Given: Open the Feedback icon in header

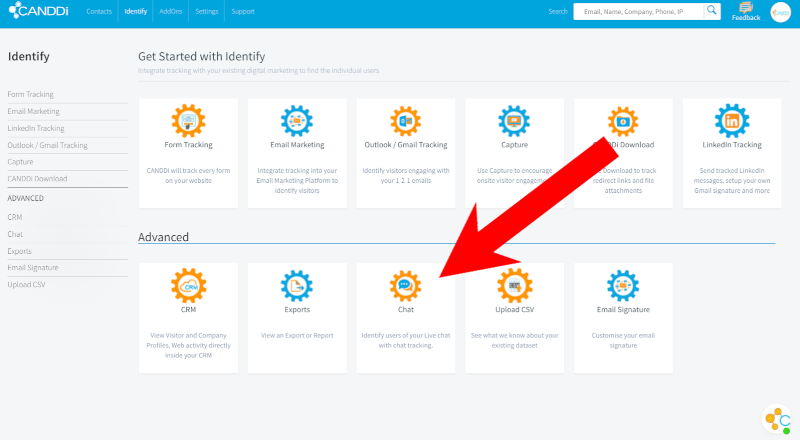Looking at the screenshot, I should coord(746,11).
